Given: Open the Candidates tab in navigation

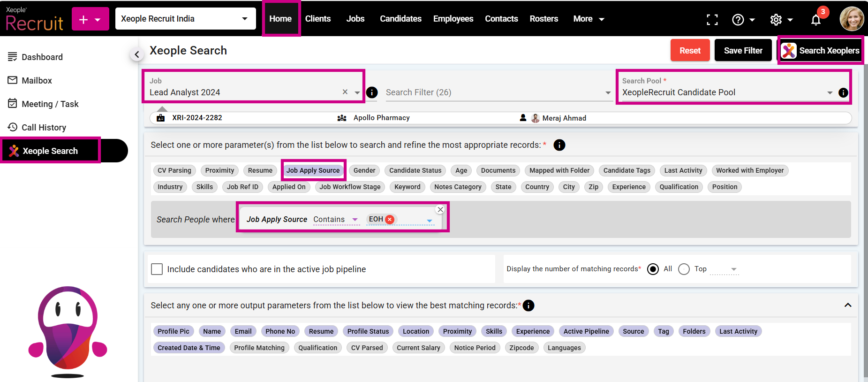Looking at the screenshot, I should pyautogui.click(x=400, y=19).
